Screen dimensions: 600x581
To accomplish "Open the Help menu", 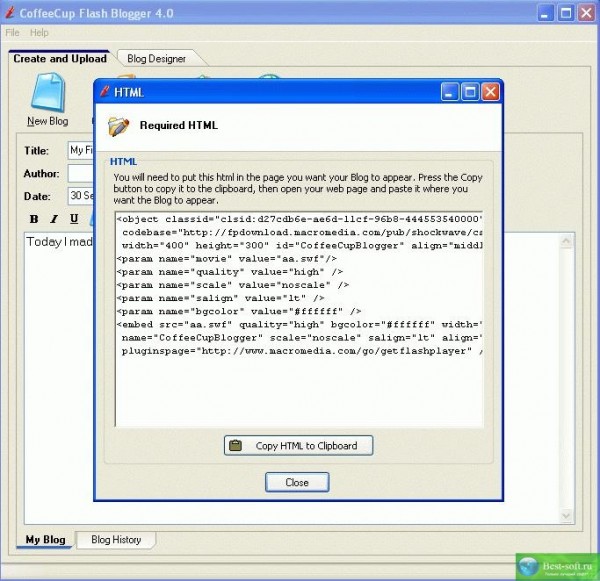I will [39, 33].
